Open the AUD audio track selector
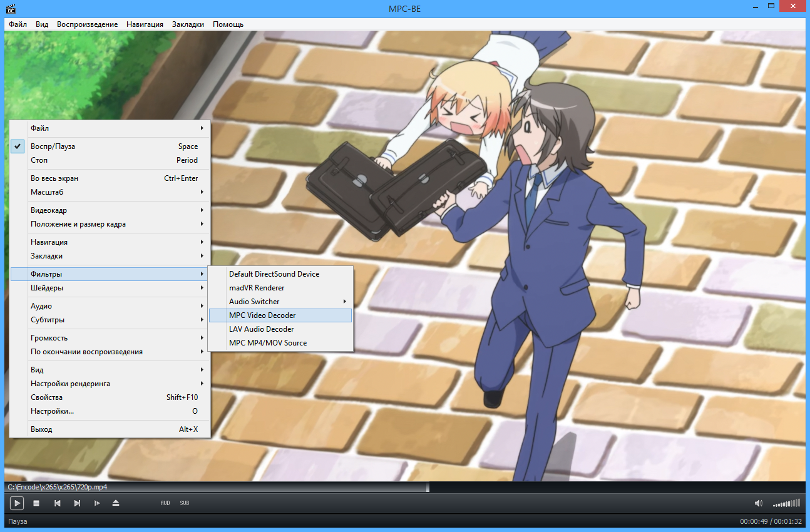 point(165,503)
